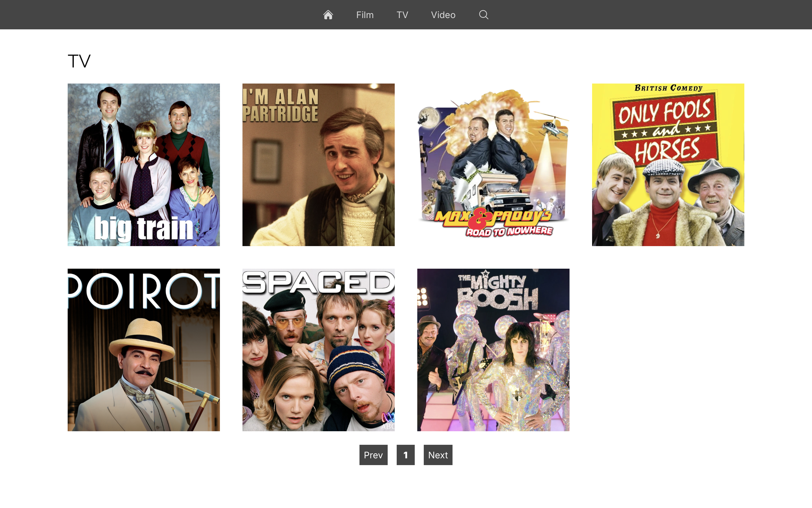
Task: Open the Only Fools and Horses poster
Action: click(668, 165)
